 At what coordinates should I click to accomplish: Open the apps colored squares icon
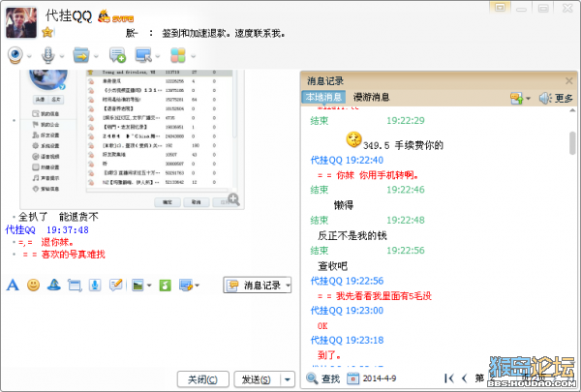point(178,55)
